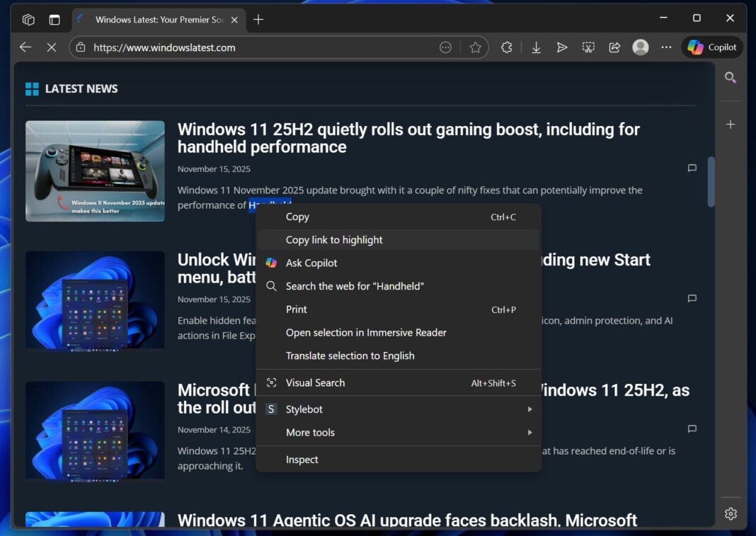Add this page to favorites
756x536 pixels.
(x=475, y=47)
